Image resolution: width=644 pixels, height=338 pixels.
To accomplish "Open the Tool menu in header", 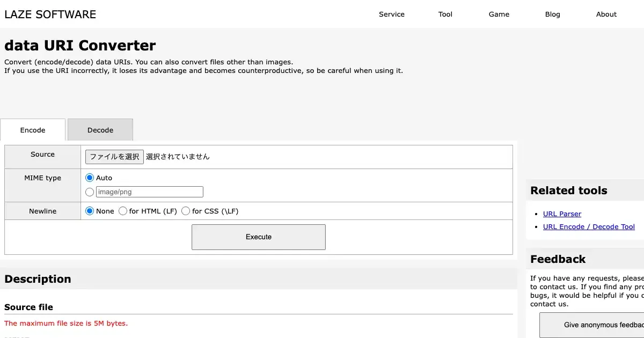I will tap(445, 14).
